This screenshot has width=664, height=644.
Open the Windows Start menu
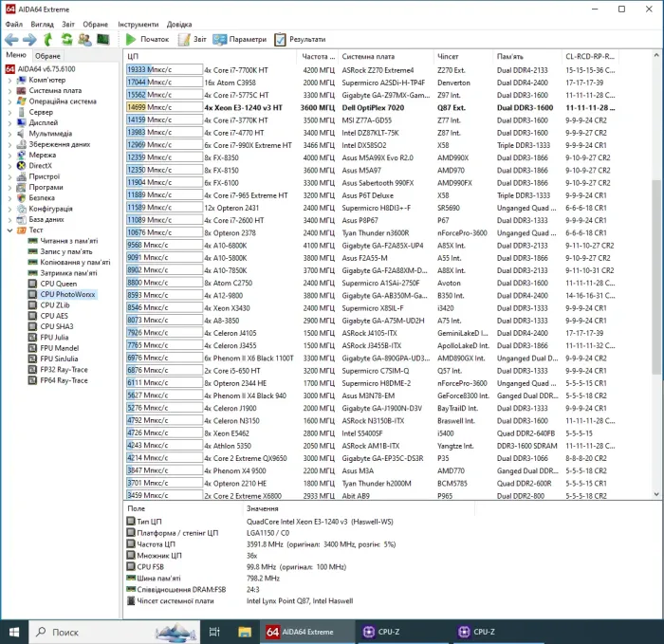(x=16, y=631)
